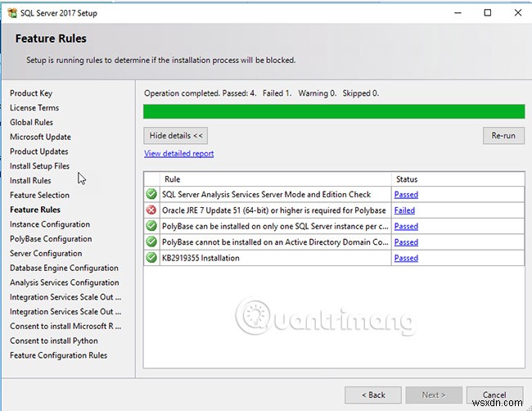Click the SQL Server setup title bar icon
532x411 pixels.
point(12,13)
